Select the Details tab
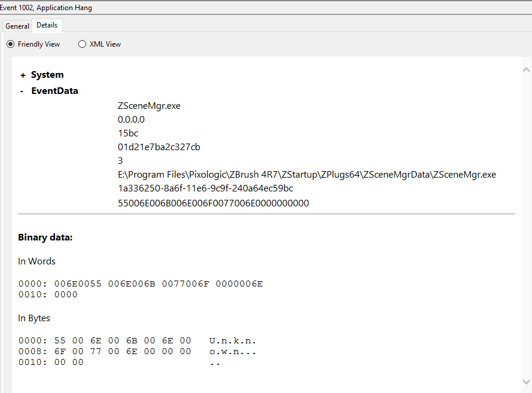 tap(47, 26)
